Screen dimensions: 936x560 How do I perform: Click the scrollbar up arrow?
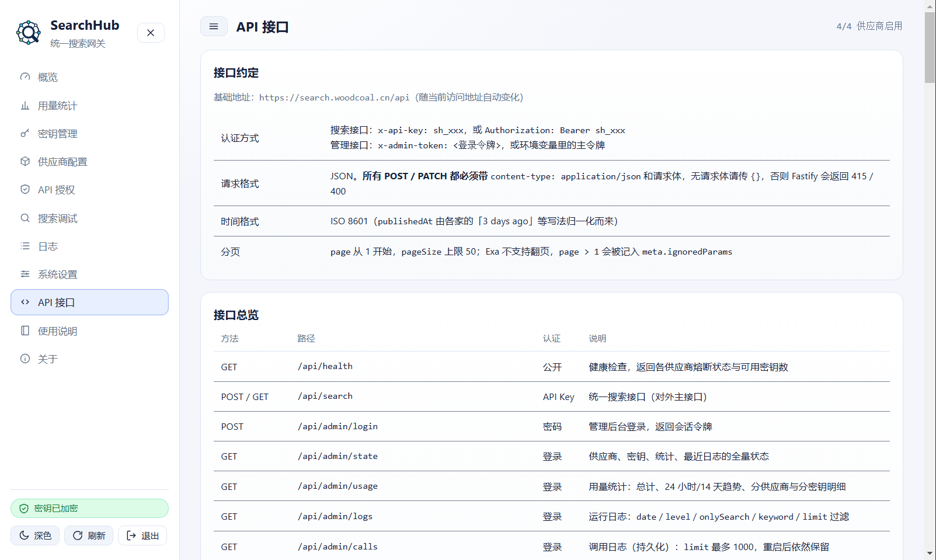(x=930, y=6)
